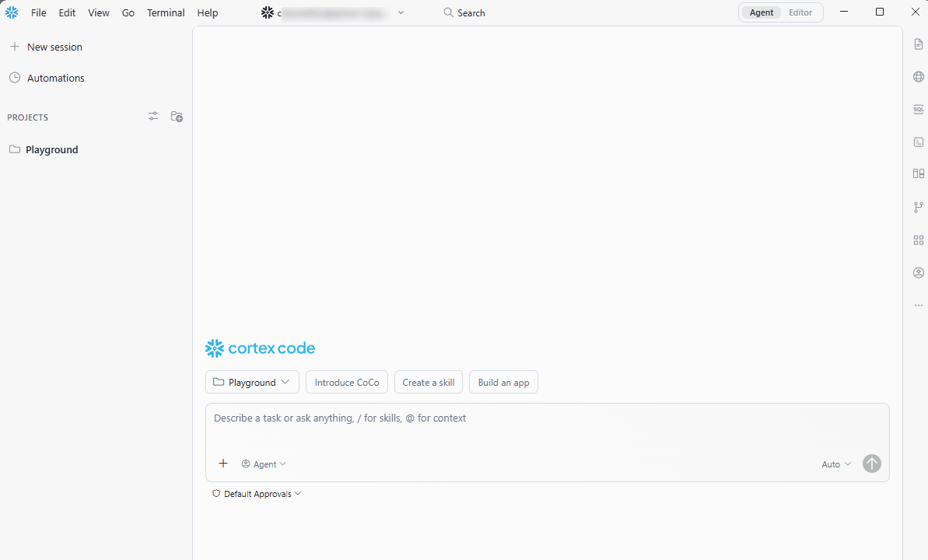The width and height of the screenshot is (928, 560).
Task: Click the Default Approvals shield icon
Action: [x=216, y=494]
